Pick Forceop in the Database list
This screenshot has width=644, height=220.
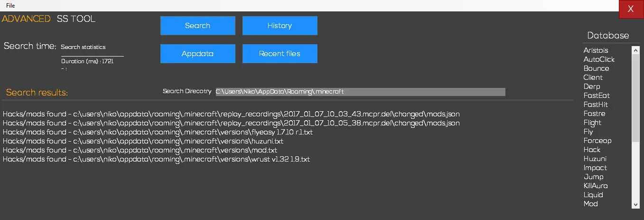click(x=597, y=141)
